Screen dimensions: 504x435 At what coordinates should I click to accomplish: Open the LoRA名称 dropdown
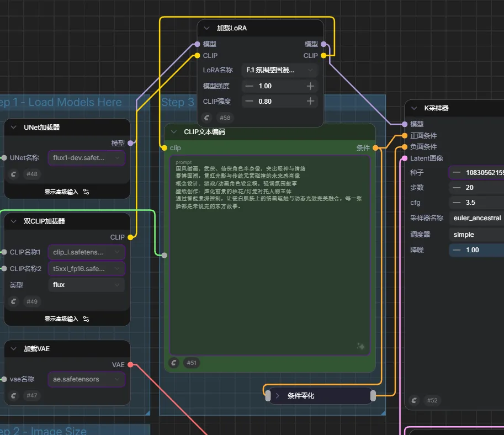point(280,70)
